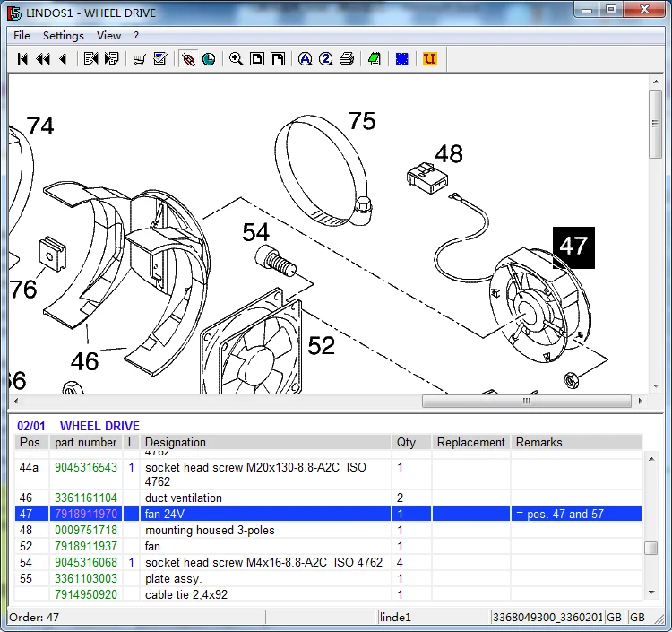Click callout number 76 in the drawing
Viewport: 672px width, 632px height.
[23, 290]
